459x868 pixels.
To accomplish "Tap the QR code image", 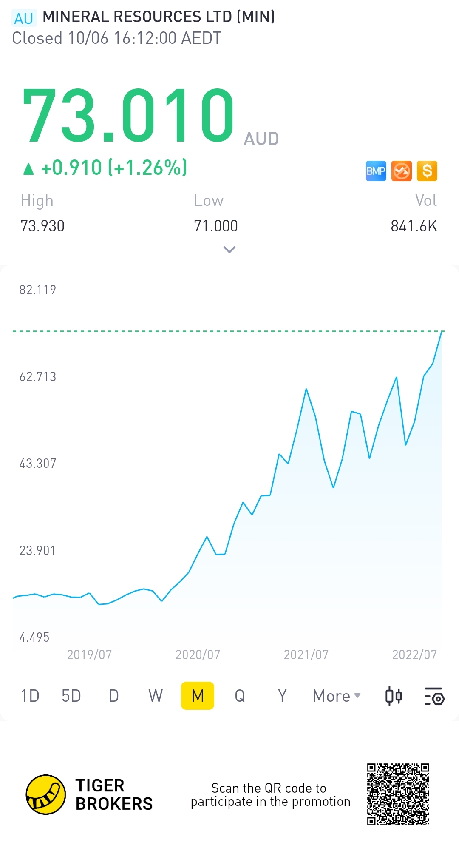I will 398,794.
